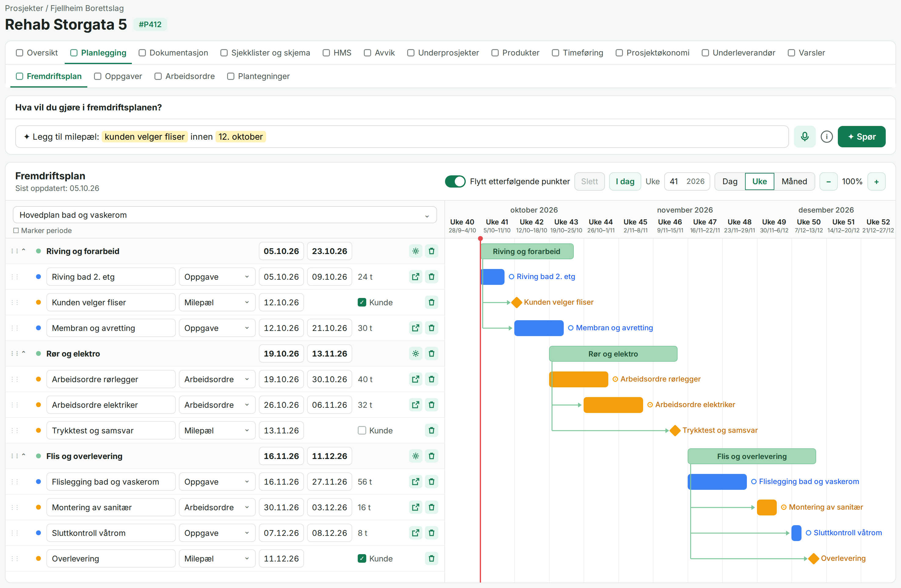Open the info icon next to Spør

tap(827, 137)
